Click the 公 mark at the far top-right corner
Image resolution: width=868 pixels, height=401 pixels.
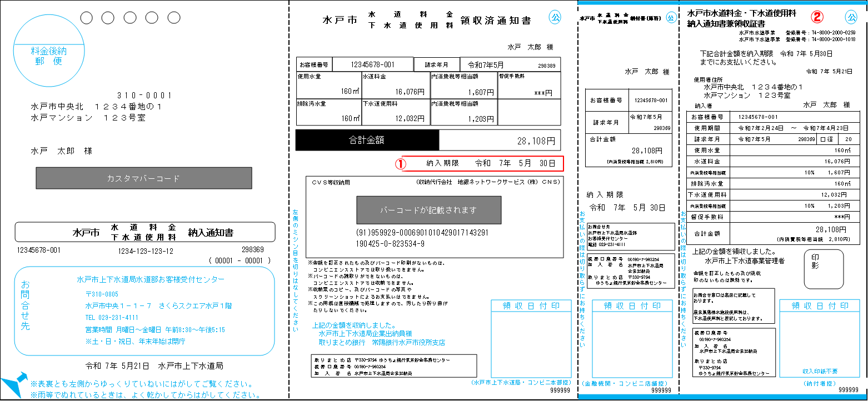pos(851,16)
